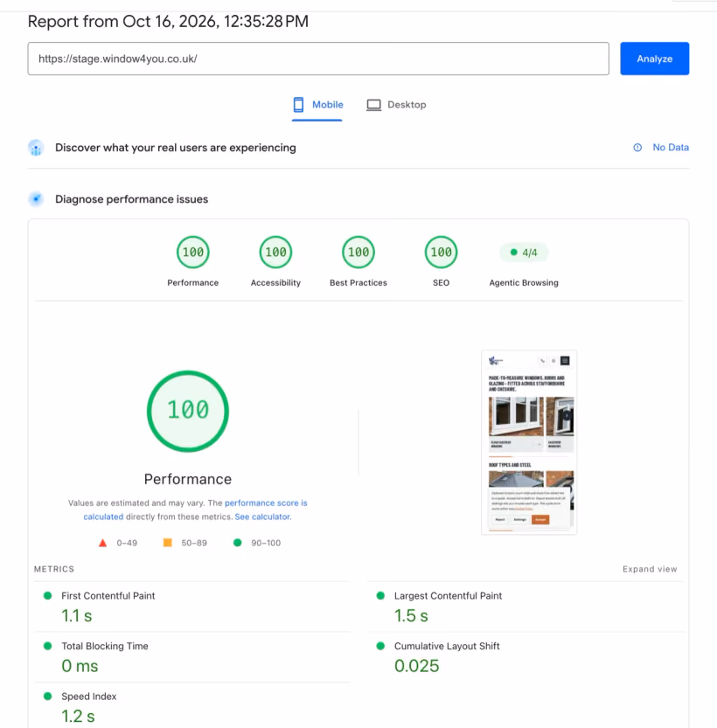717x728 pixels.
Task: Open the See calculator link
Action: (262, 517)
